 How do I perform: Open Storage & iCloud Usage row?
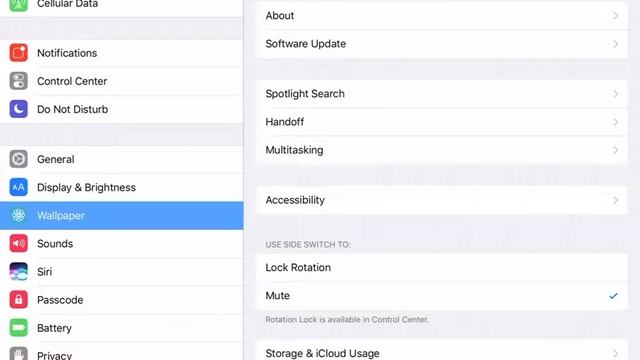coord(442,351)
